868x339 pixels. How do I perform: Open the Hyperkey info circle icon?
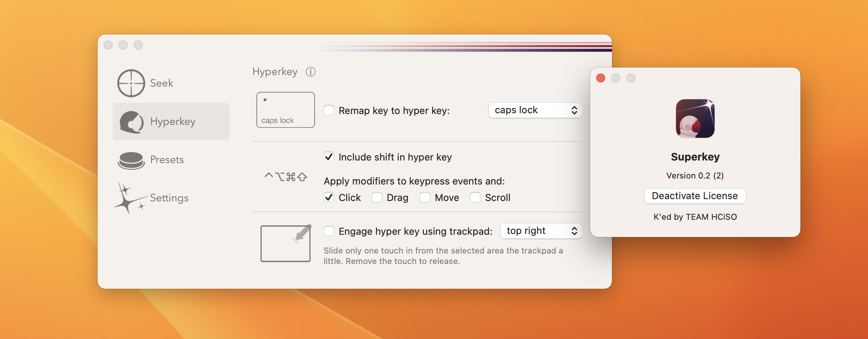pyautogui.click(x=310, y=72)
